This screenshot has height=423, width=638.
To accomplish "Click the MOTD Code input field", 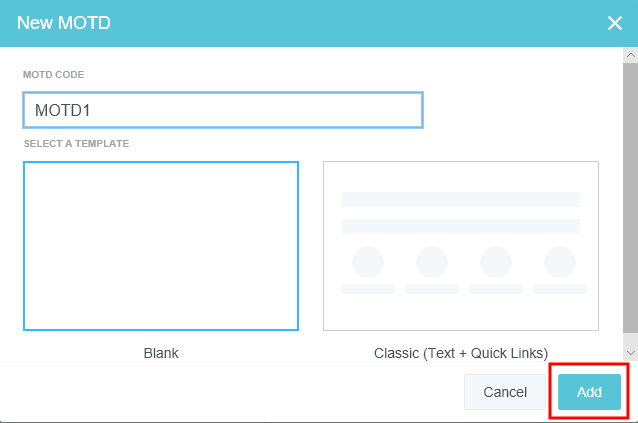I will (x=222, y=110).
